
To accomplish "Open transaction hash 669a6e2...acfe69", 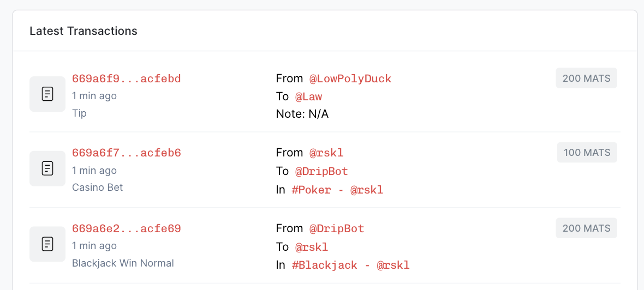I will pos(127,228).
